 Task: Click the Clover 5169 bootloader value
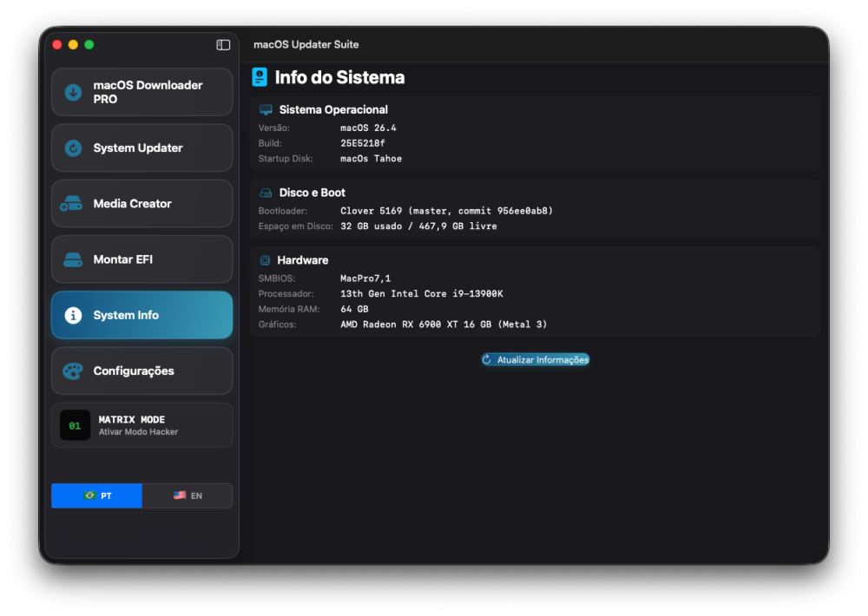pos(446,211)
